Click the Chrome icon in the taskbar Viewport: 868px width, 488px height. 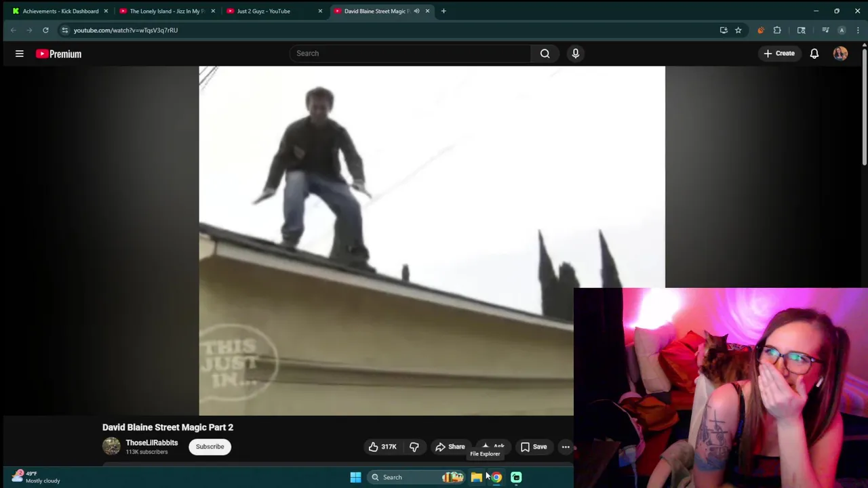click(x=496, y=477)
